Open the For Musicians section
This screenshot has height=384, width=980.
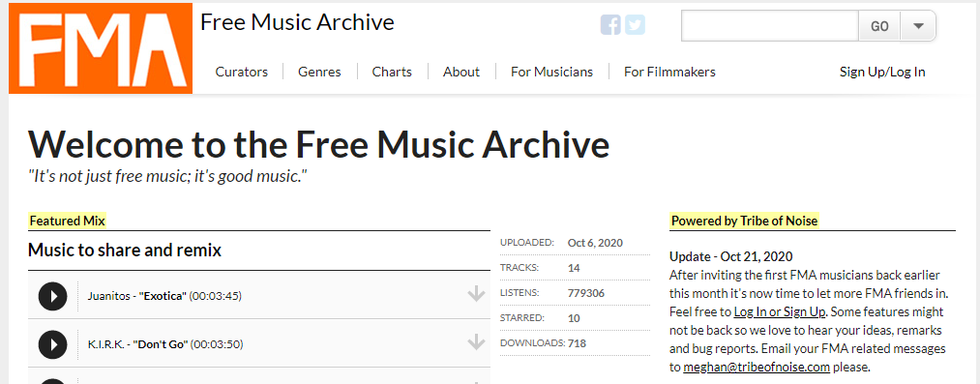tap(551, 72)
